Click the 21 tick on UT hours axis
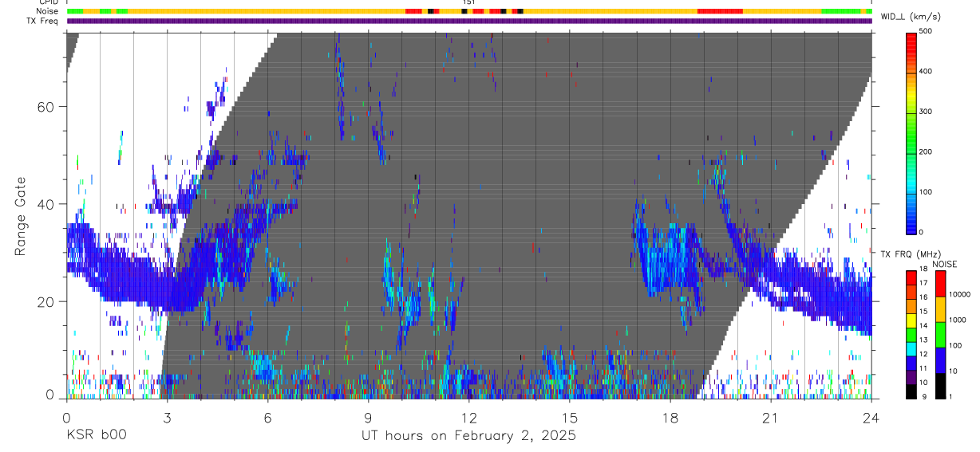The width and height of the screenshot is (980, 452). point(770,418)
